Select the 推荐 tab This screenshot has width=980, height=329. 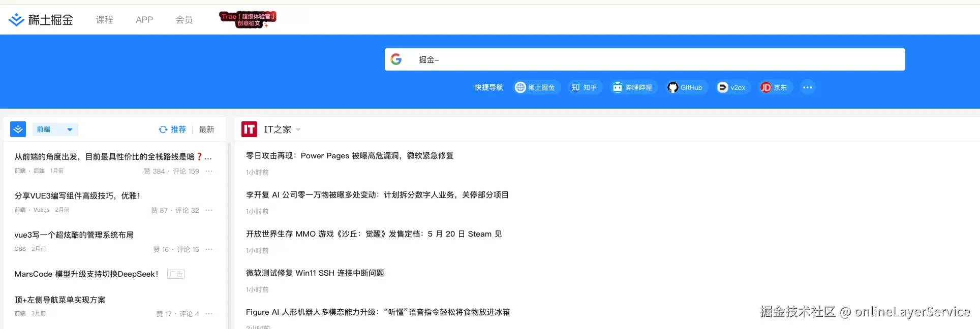pyautogui.click(x=173, y=129)
